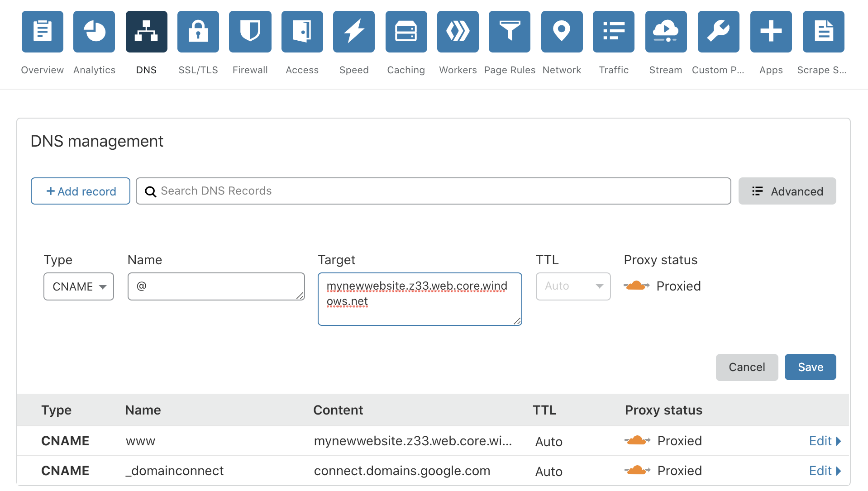
Task: Open the Network location pin icon
Action: click(562, 32)
